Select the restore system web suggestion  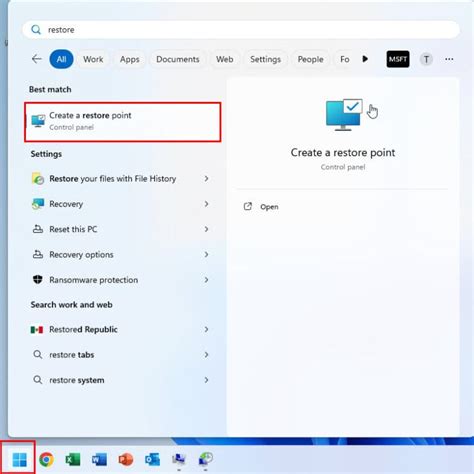point(120,380)
